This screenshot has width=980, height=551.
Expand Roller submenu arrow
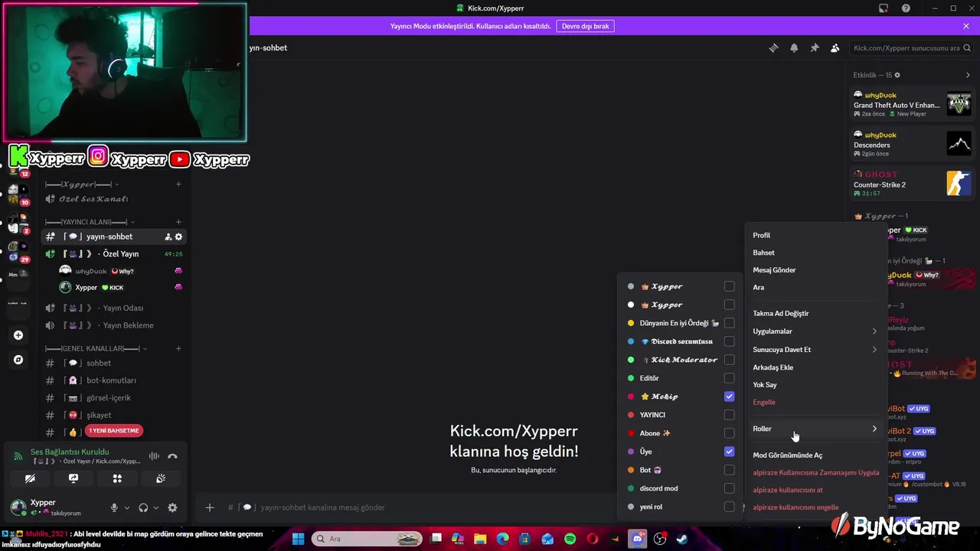point(874,429)
